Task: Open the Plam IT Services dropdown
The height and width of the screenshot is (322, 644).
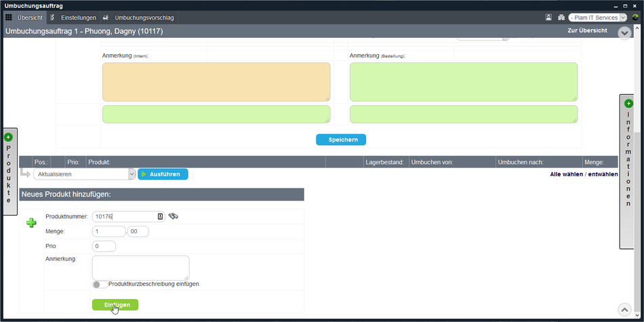Action: (x=597, y=18)
